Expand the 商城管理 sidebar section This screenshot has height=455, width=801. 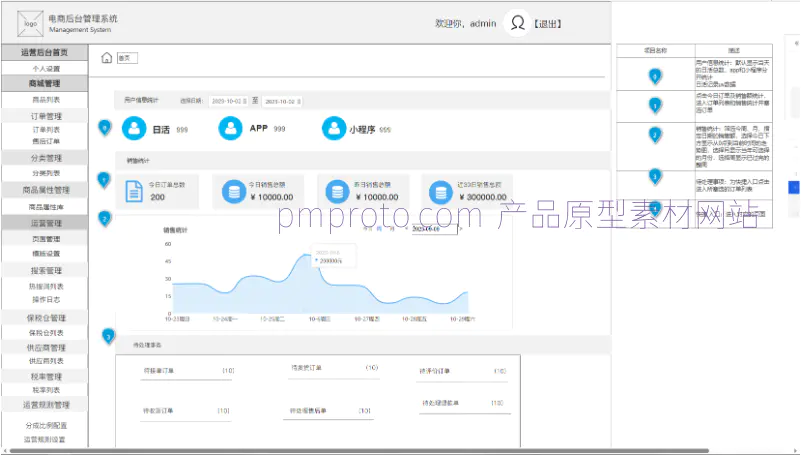[45, 84]
